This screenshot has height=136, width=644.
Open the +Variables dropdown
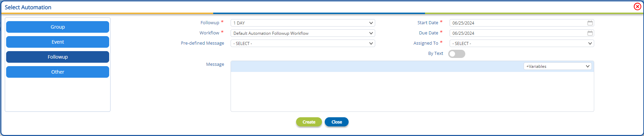558,66
